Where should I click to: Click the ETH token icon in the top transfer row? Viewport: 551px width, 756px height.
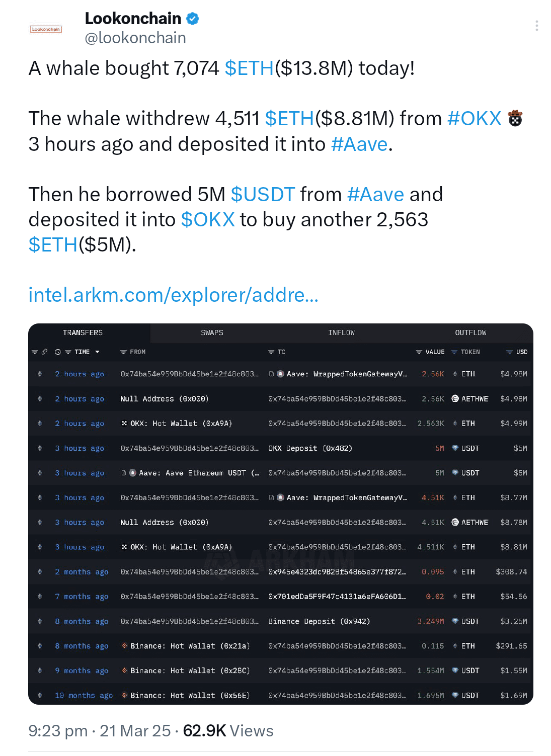[455, 374]
